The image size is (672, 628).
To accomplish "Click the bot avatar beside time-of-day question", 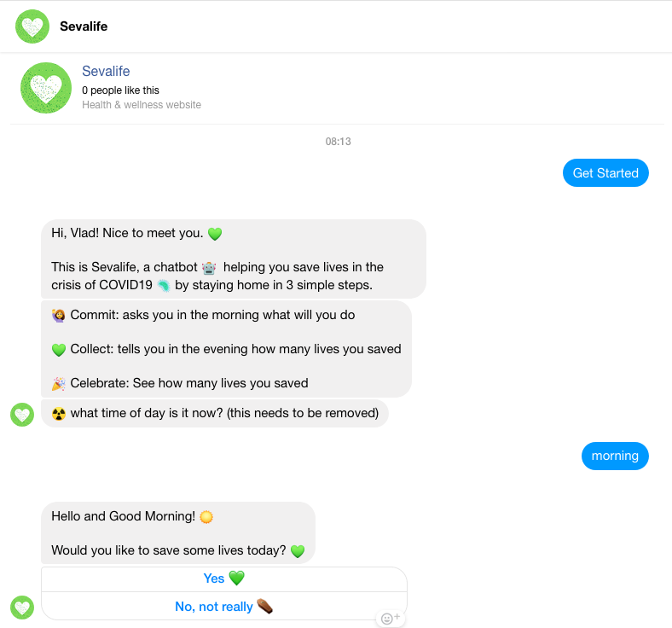I will click(x=22, y=415).
